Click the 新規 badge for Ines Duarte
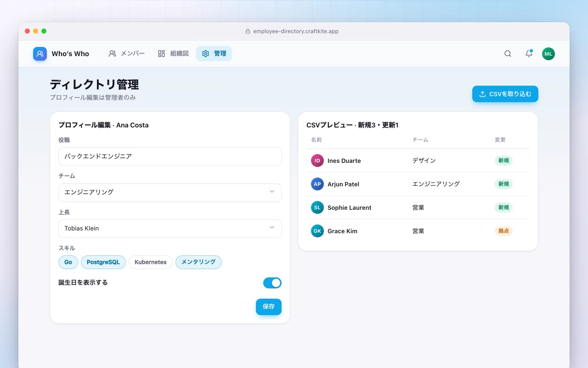The height and width of the screenshot is (368, 588). (x=503, y=161)
